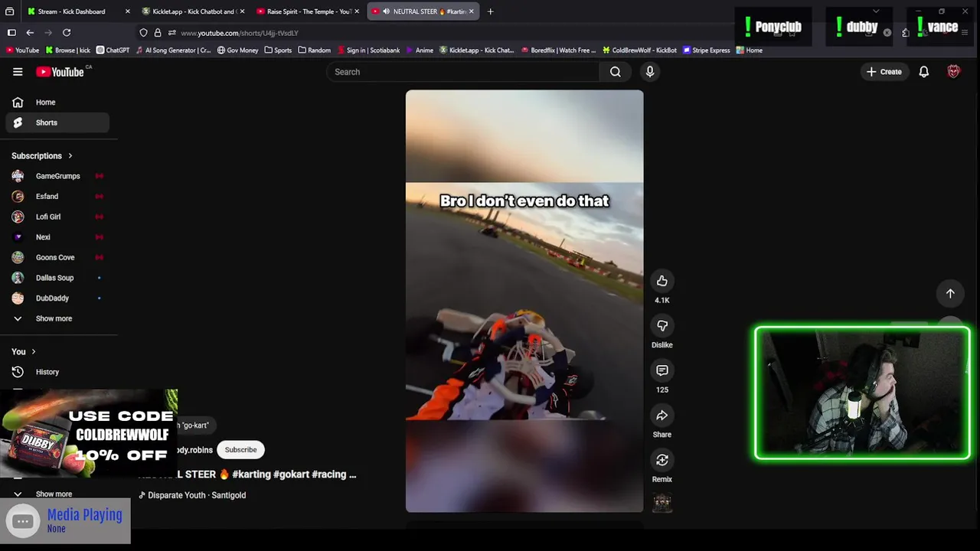Play or pause the karting short video

point(524,301)
